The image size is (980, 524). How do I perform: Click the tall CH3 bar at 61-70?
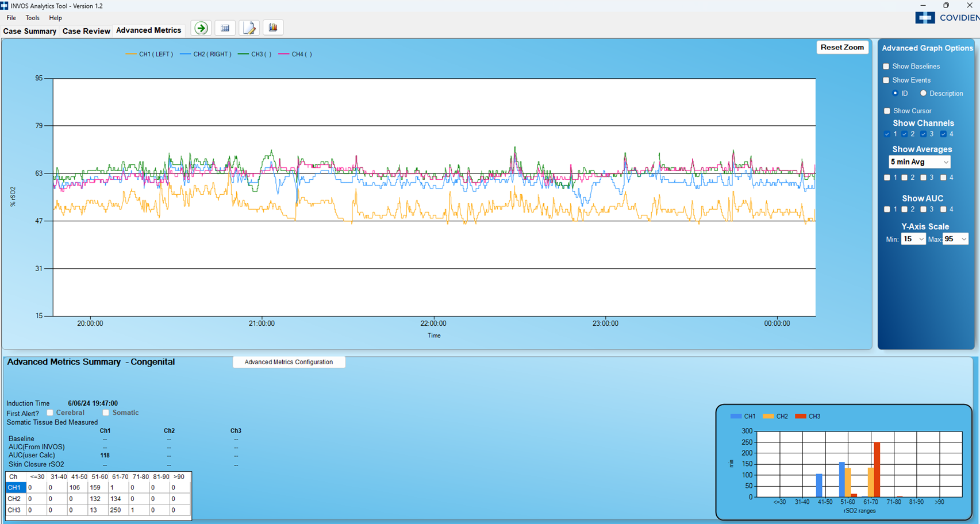(877, 469)
